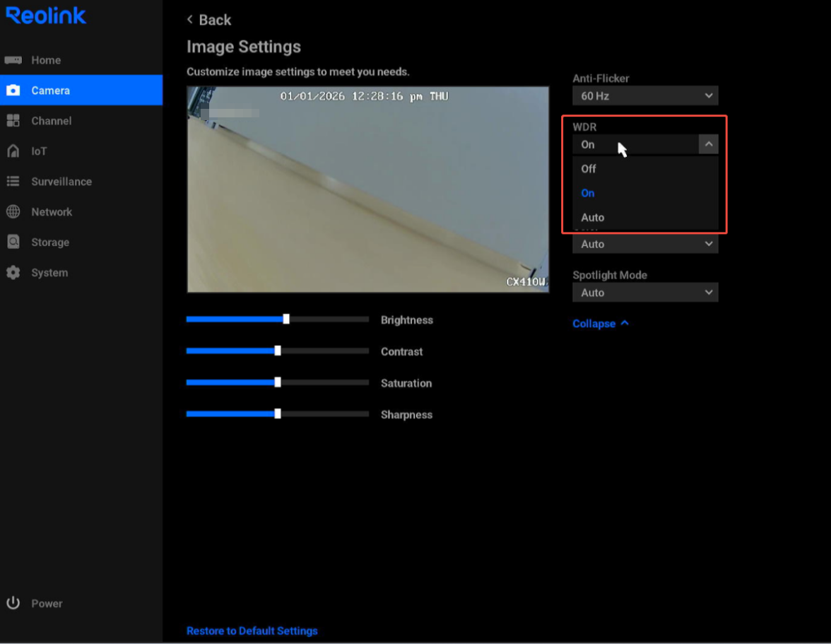Viewport: 831px width, 644px height.
Task: Click the IoT house icon
Action: pyautogui.click(x=13, y=151)
